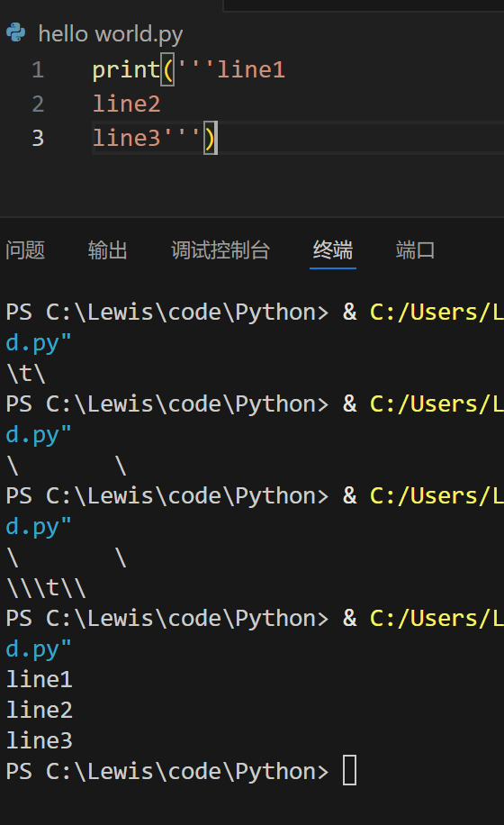This screenshot has width=504, height=825.
Task: Click the \\\t\\ output line in terminal
Action: coord(46,588)
